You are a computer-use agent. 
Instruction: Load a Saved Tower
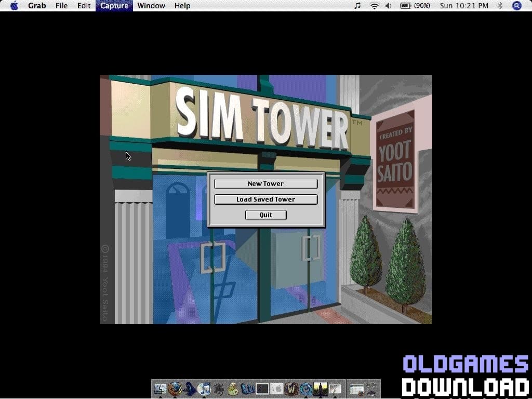(265, 199)
